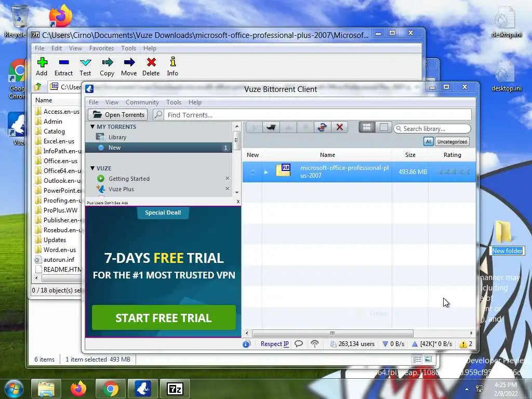Click the rating stars of the torrent
This screenshot has height=399, width=532.
pyautogui.click(x=453, y=172)
